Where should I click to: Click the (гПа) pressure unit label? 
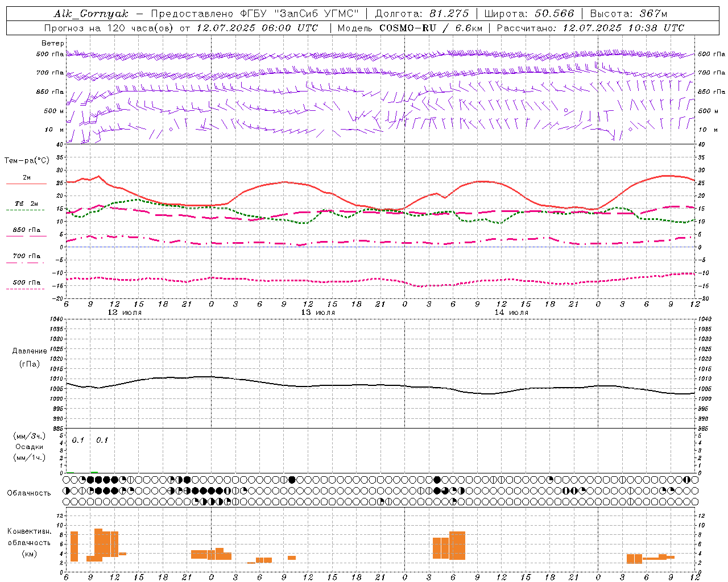[30, 364]
